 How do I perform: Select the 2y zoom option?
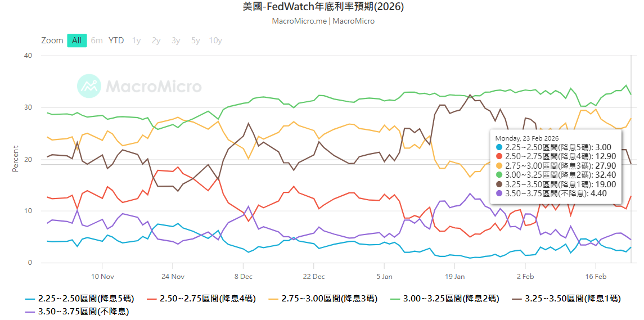(x=156, y=40)
